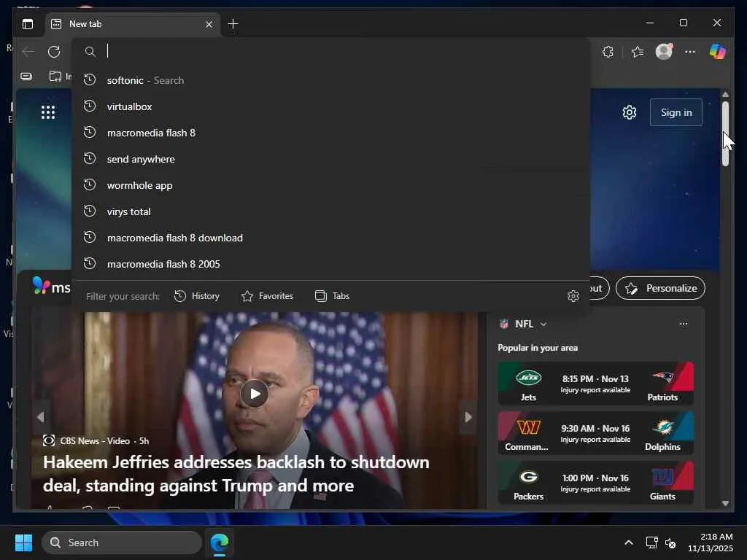Click the page vertical scrollbar thumb
747x560 pixels.
click(725, 134)
